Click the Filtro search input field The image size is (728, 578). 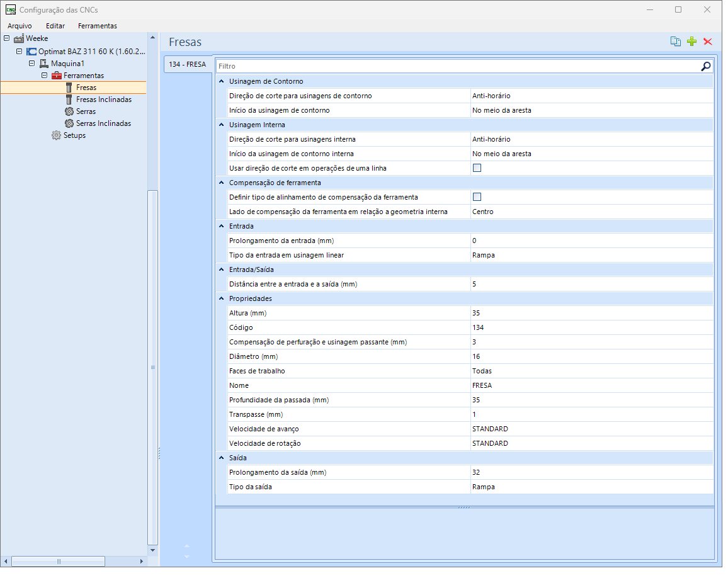coord(457,66)
